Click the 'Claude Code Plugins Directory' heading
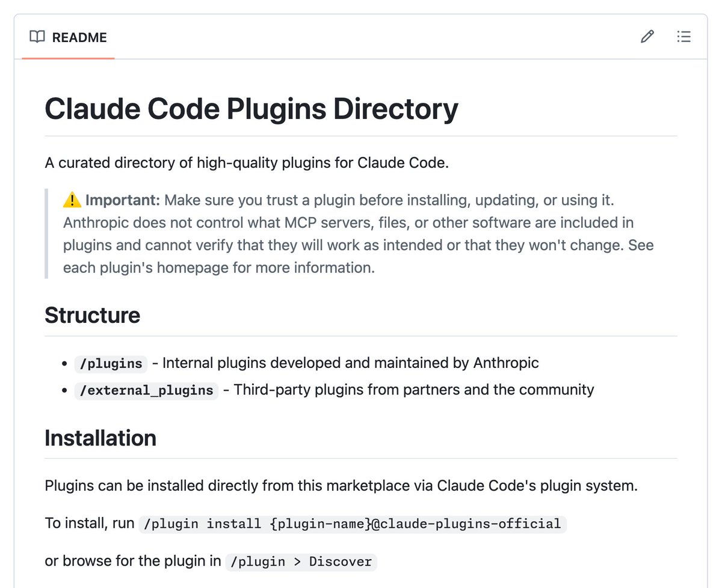 coord(251,109)
